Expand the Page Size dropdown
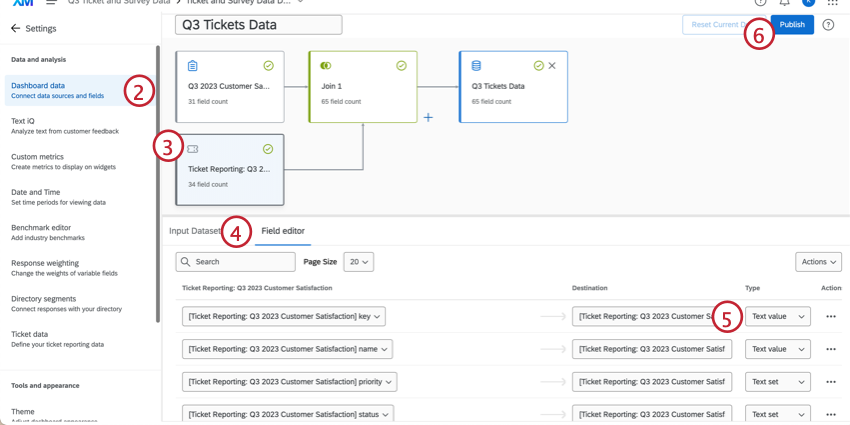 (358, 262)
